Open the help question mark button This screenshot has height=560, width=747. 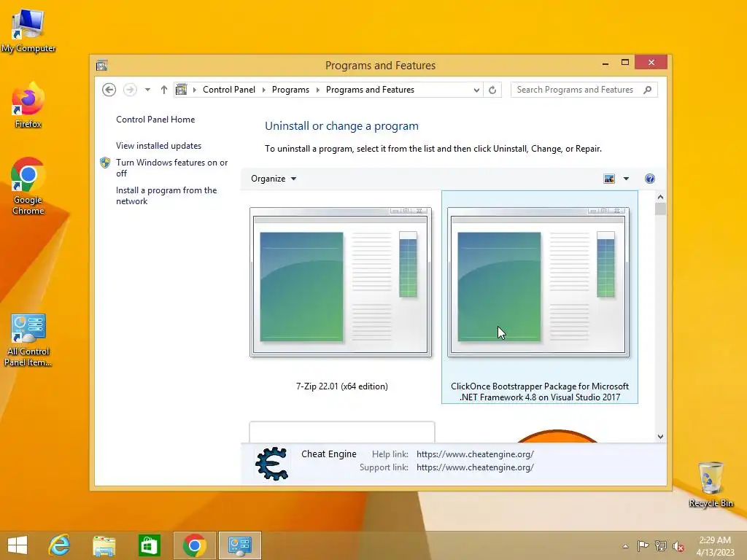tap(650, 179)
